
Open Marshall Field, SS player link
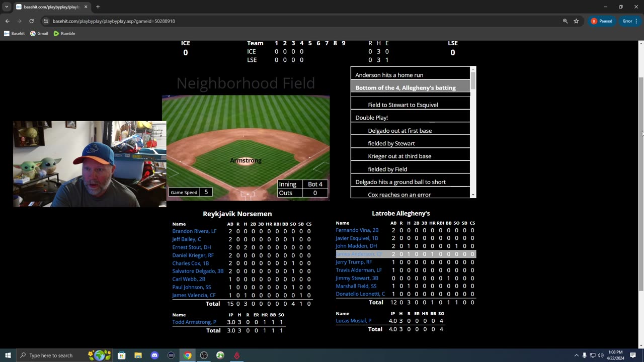[x=356, y=286]
